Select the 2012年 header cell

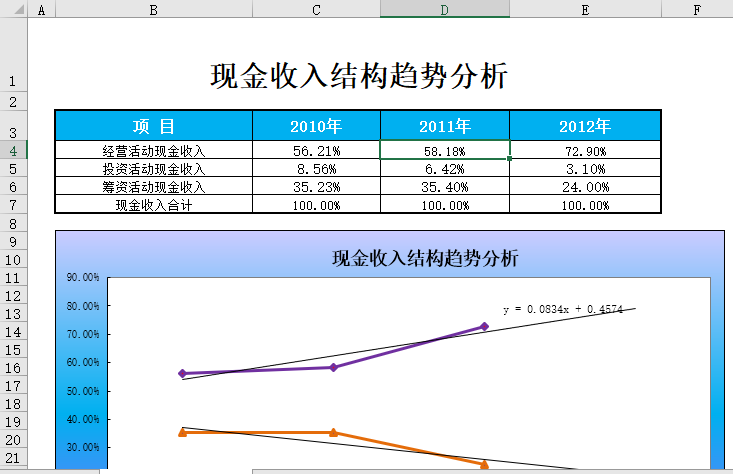tap(584, 126)
